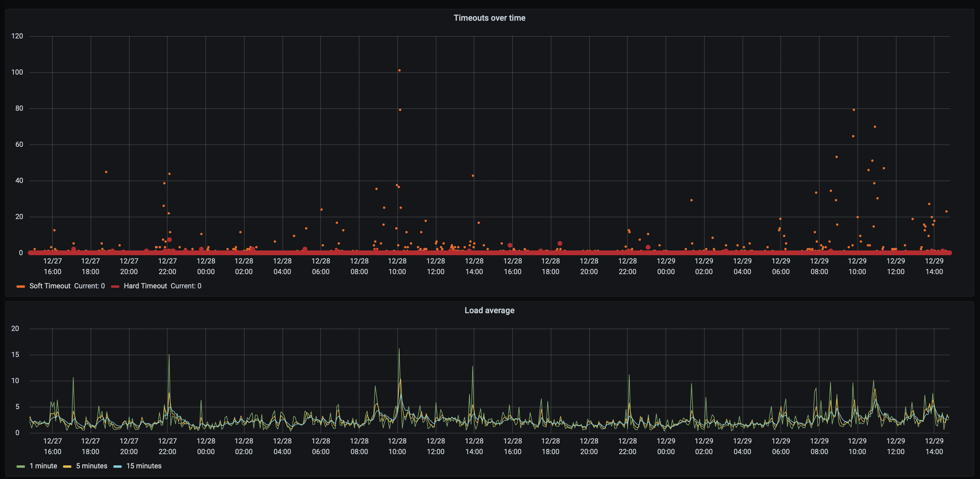Click the soft timeout point near 45 on 12/27
The image size is (980, 479).
(106, 172)
